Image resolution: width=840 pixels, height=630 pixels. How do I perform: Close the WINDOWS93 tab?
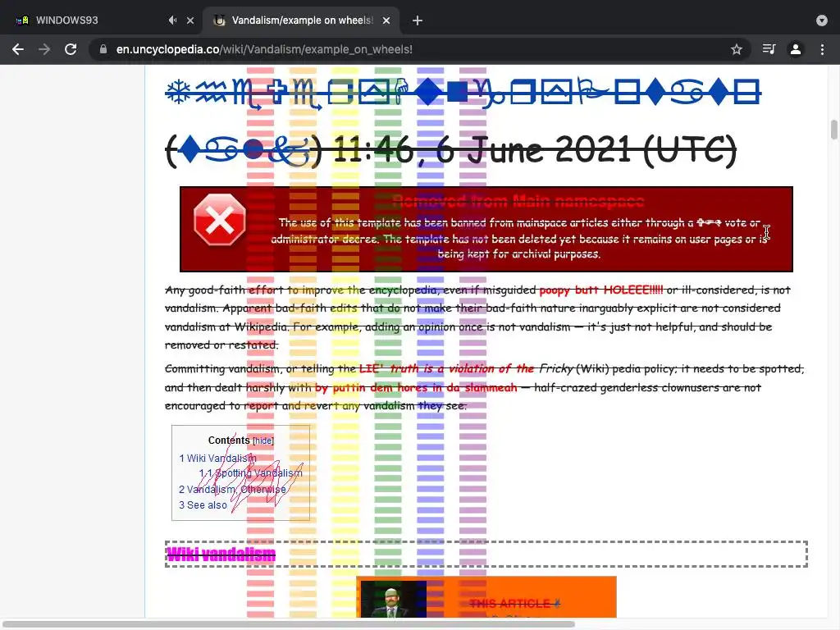click(190, 21)
